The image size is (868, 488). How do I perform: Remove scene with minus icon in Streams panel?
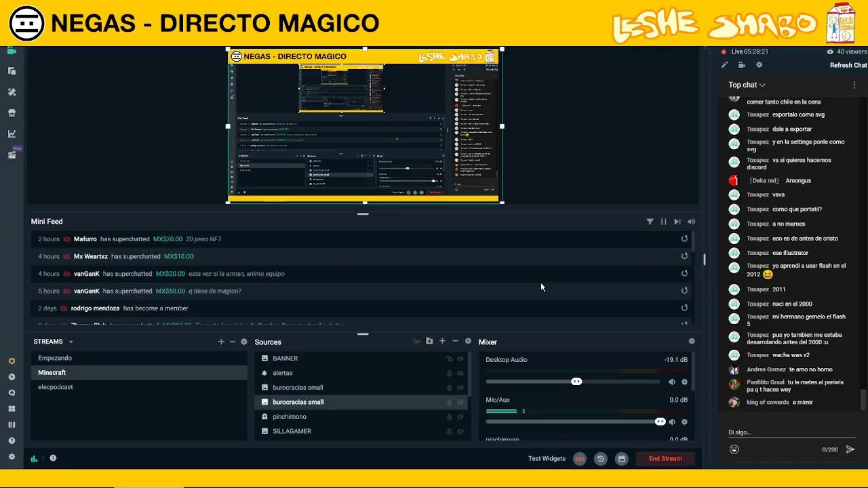pos(233,342)
